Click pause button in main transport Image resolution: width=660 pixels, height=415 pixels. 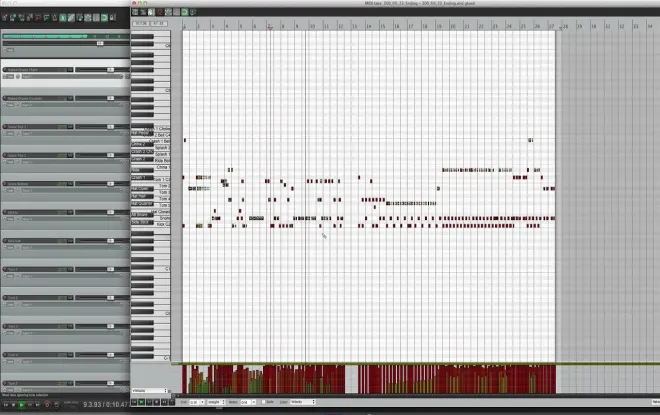point(30,405)
